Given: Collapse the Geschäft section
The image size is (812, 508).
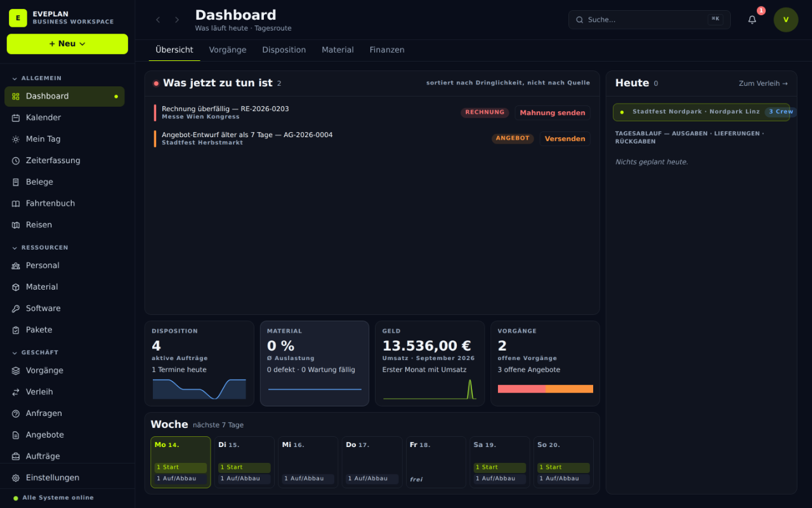Looking at the screenshot, I should pyautogui.click(x=35, y=352).
